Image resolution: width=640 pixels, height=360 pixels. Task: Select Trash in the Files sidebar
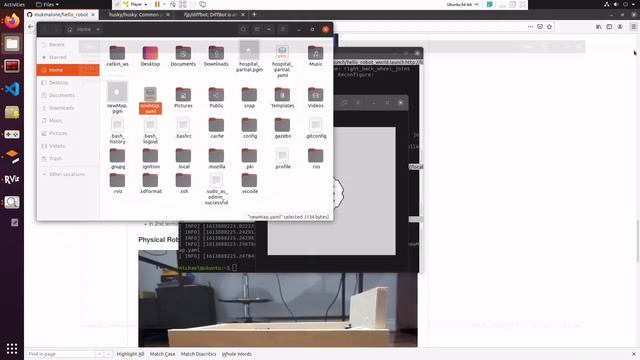(x=68, y=158)
